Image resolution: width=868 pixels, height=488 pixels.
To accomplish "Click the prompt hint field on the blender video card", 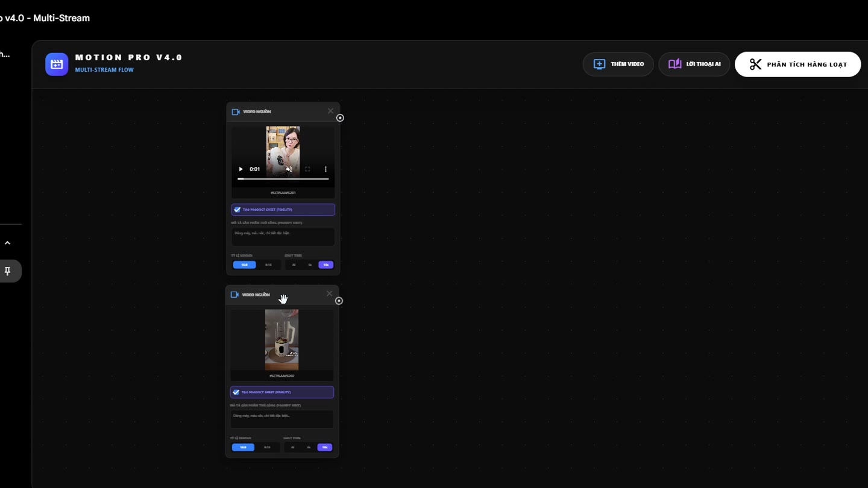I will point(282,419).
